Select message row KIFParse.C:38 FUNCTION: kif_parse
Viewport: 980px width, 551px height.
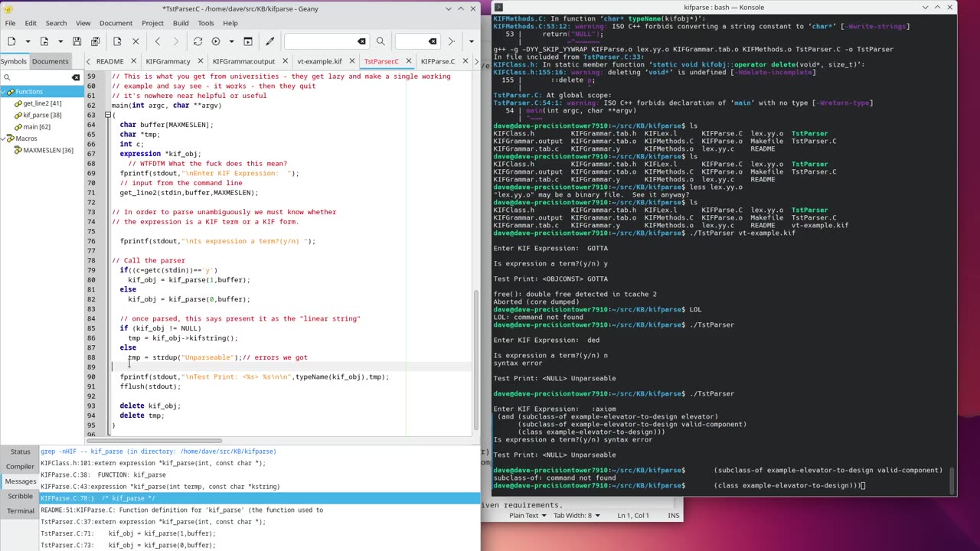[x=260, y=474]
